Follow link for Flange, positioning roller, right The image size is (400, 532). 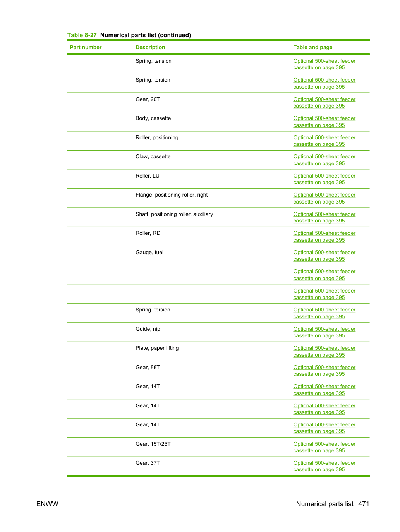tap(324, 198)
